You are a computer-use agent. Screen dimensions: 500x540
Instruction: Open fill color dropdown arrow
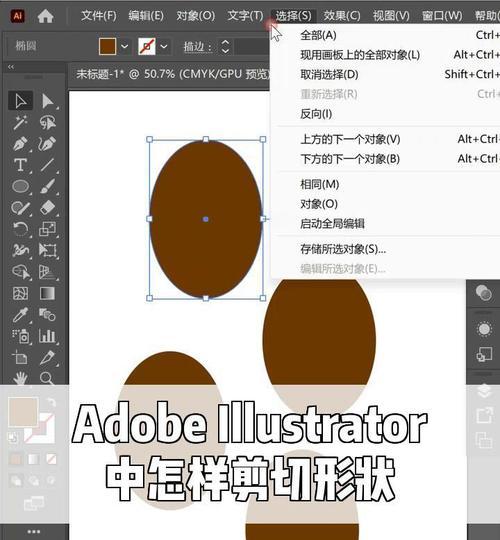pos(125,46)
